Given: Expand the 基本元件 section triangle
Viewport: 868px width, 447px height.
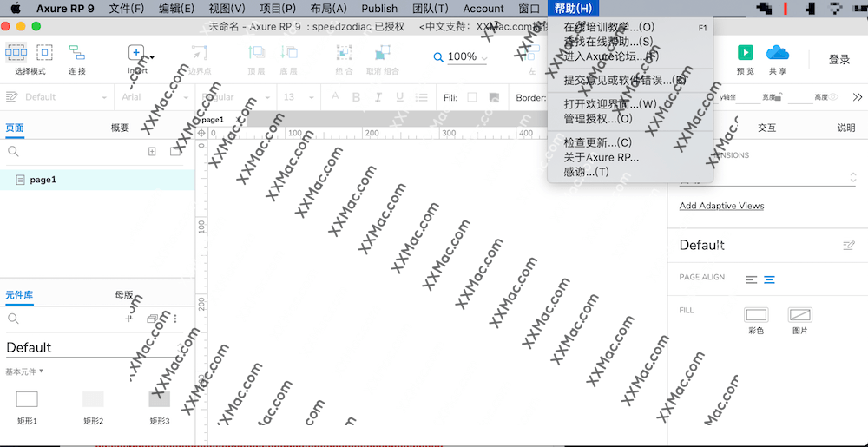Looking at the screenshot, I should 42,371.
